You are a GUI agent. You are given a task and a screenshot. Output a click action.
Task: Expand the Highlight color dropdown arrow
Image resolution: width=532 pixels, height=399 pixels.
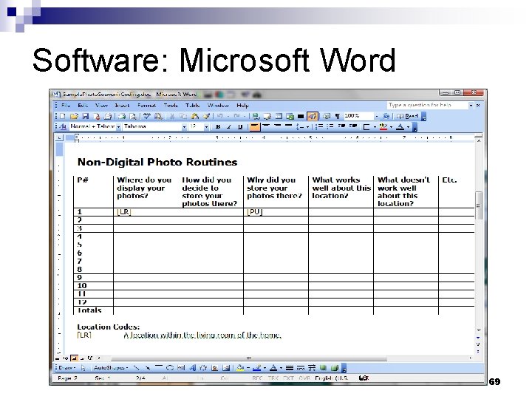point(391,127)
